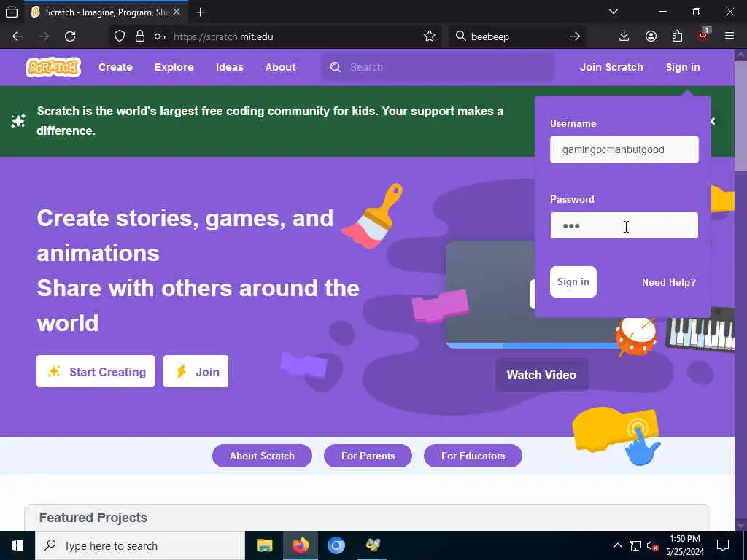Click the Need Help? link

point(668,282)
